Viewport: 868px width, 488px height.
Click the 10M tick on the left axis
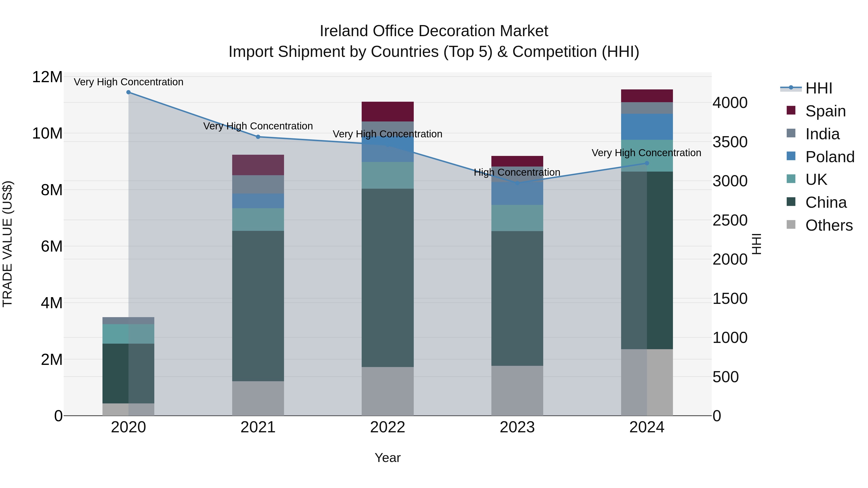coord(47,133)
